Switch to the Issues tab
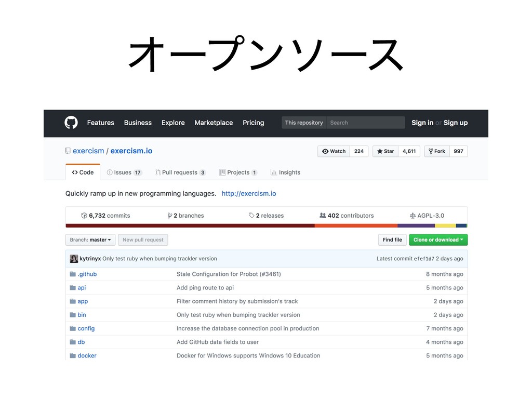 coord(124,172)
